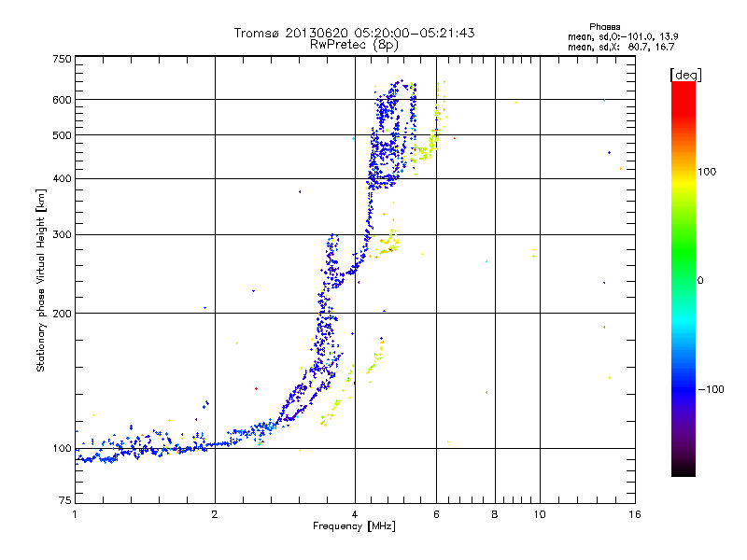Select the RwPretec (8p) subtitle text

(354, 44)
